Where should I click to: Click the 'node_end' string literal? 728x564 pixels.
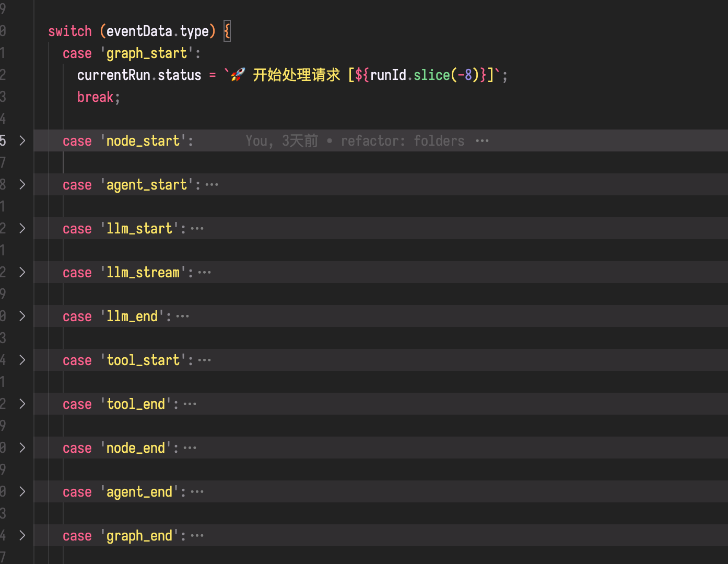136,448
